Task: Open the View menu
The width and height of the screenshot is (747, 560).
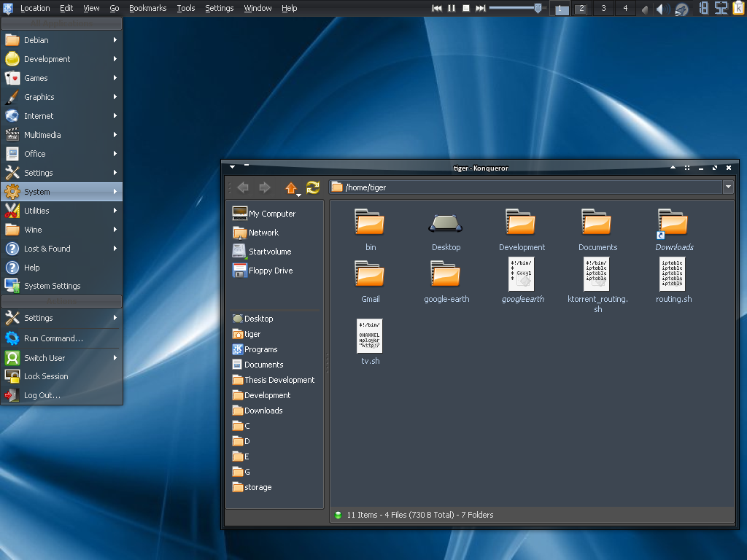Action: pos(91,8)
